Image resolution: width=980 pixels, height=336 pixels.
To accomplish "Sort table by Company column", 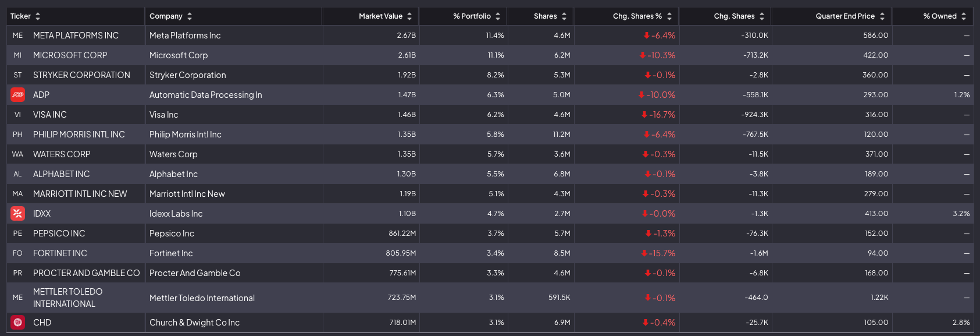I will pos(190,16).
